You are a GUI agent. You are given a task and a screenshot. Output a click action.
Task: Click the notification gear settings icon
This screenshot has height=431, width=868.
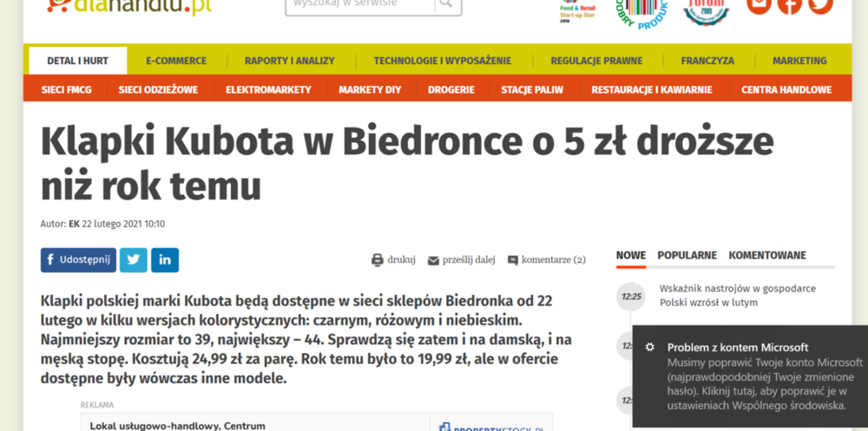650,347
